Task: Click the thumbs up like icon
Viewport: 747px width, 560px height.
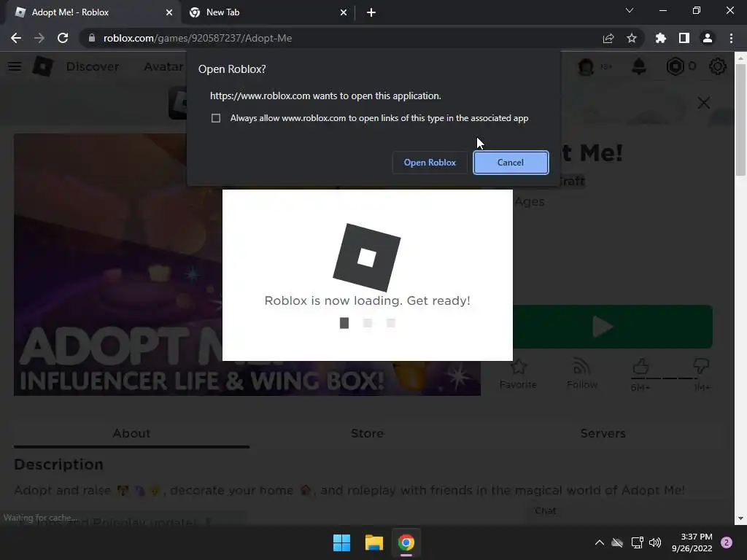Action: (640, 367)
